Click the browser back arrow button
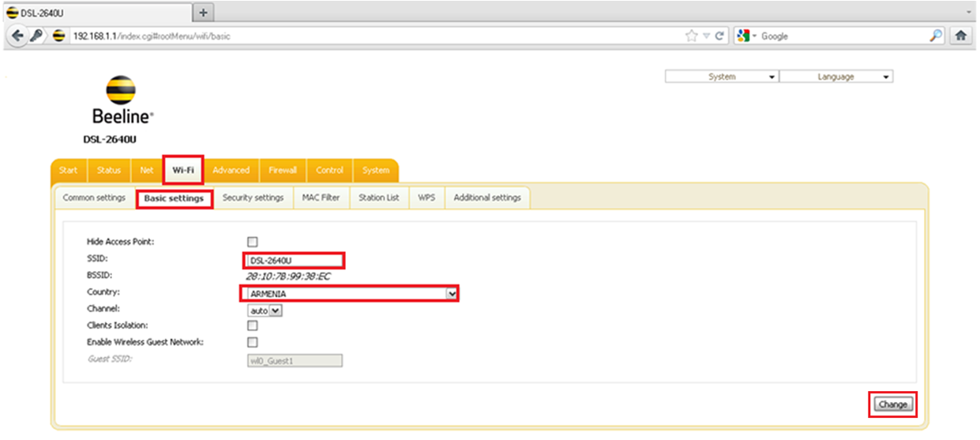The width and height of the screenshot is (980, 440). (x=18, y=36)
